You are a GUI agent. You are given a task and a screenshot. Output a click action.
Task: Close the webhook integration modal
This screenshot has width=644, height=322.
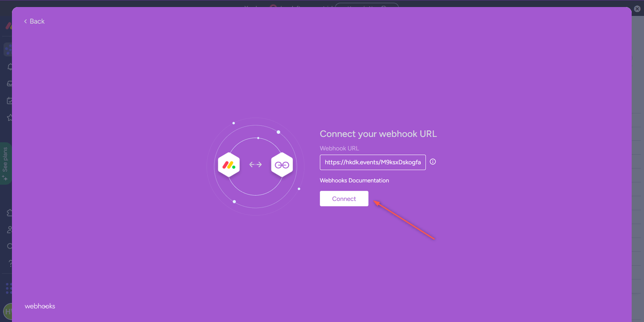click(x=637, y=8)
